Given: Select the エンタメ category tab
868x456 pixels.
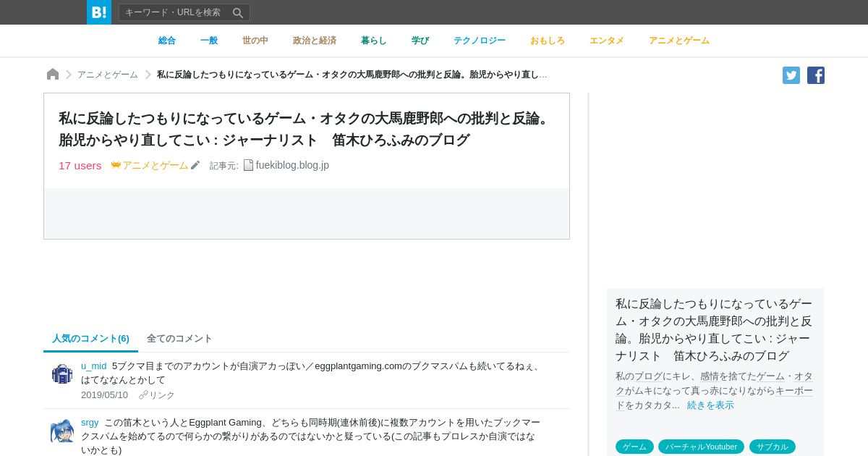Looking at the screenshot, I should (x=607, y=41).
